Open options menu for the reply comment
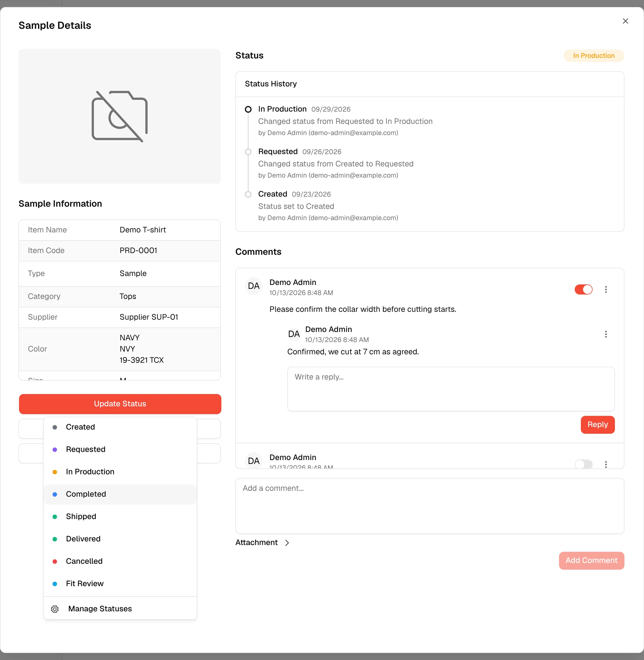This screenshot has height=660, width=644. point(605,334)
